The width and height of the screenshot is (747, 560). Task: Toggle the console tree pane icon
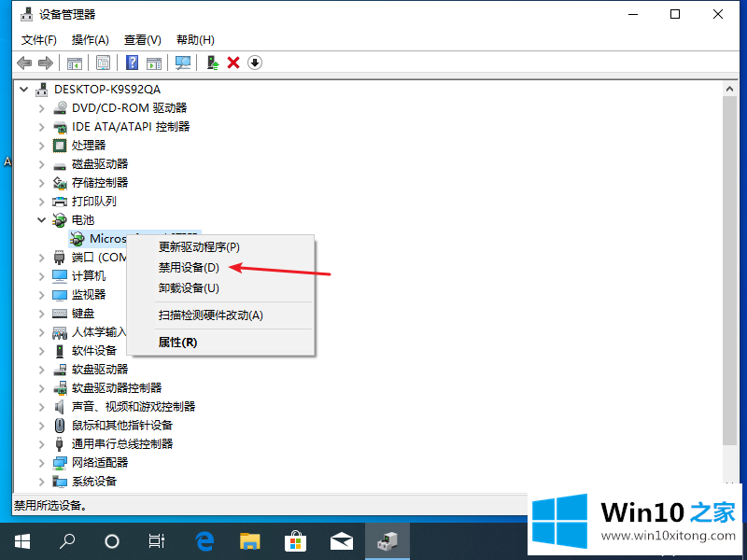coord(75,63)
